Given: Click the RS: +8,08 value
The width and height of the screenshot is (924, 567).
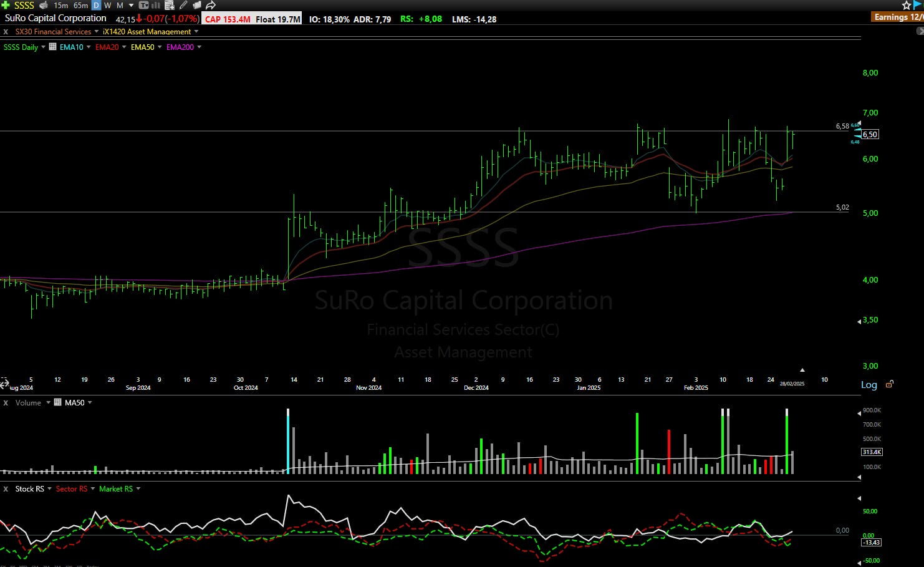Looking at the screenshot, I should (421, 19).
